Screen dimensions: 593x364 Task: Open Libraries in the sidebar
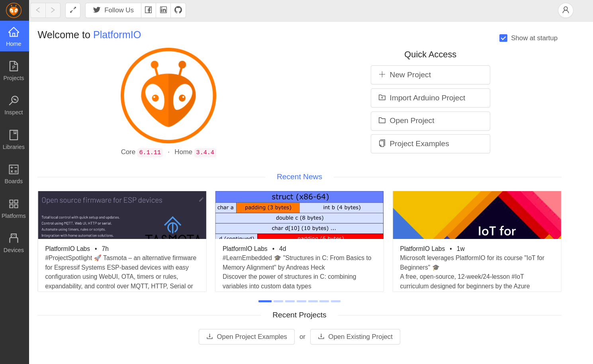pos(14,140)
